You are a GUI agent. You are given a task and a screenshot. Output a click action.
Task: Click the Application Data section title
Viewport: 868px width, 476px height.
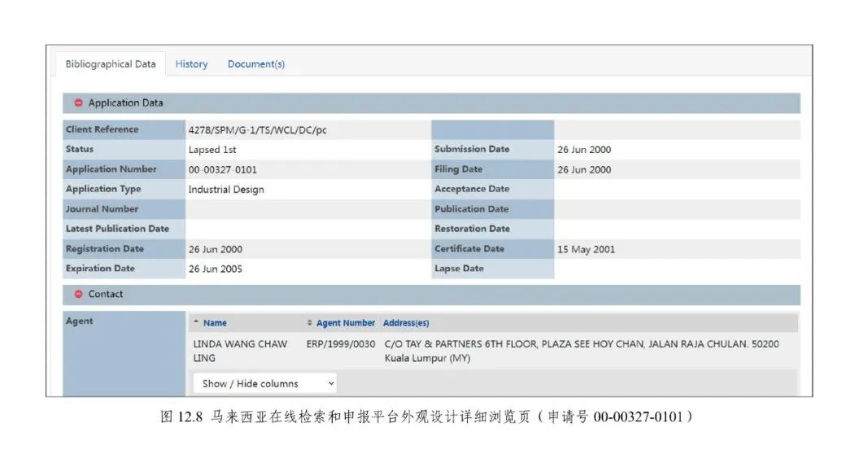(125, 103)
